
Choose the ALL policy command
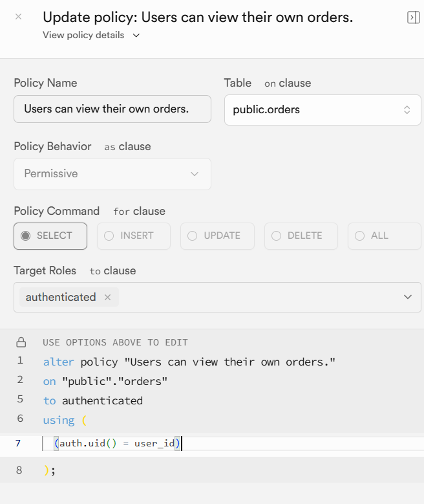pyautogui.click(x=384, y=236)
